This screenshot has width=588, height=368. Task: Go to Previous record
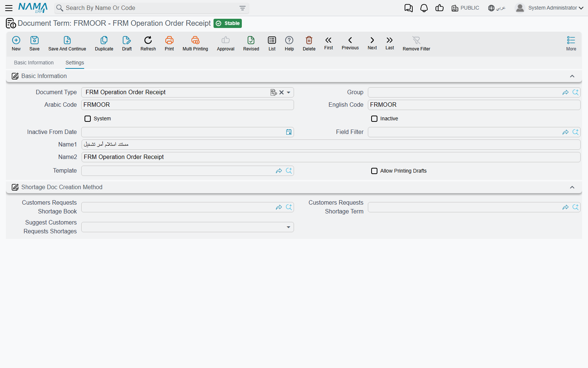tap(350, 43)
